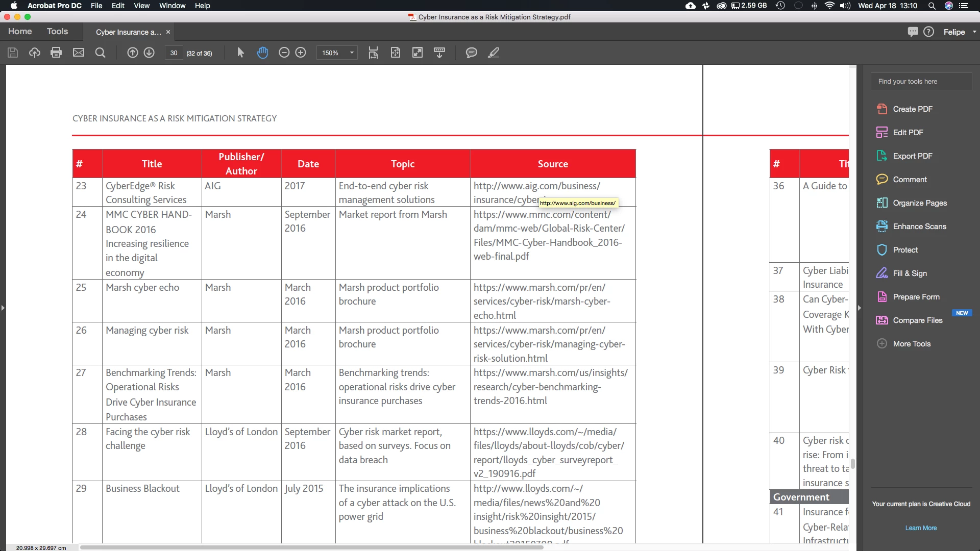Choose the arrow Selection tool
This screenshot has width=980, height=551.
point(240,53)
